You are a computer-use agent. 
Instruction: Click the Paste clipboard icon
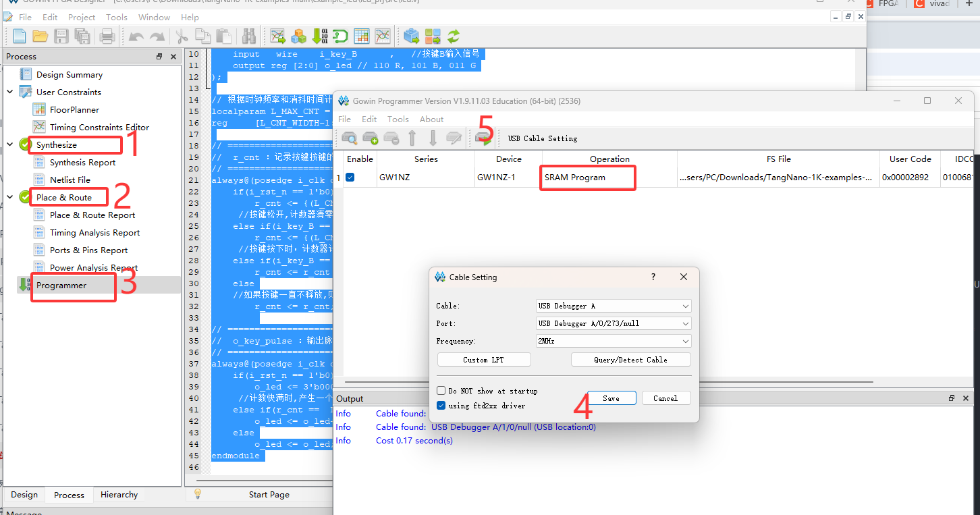point(223,36)
